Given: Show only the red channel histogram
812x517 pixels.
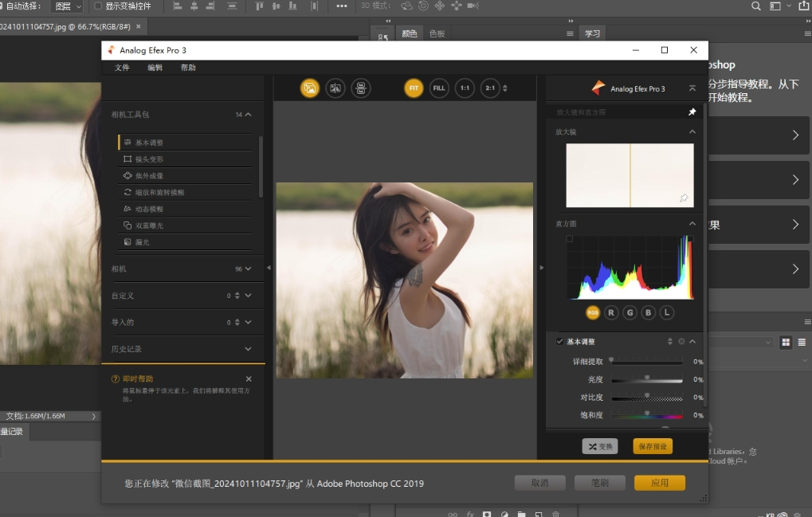Looking at the screenshot, I should pyautogui.click(x=611, y=313).
